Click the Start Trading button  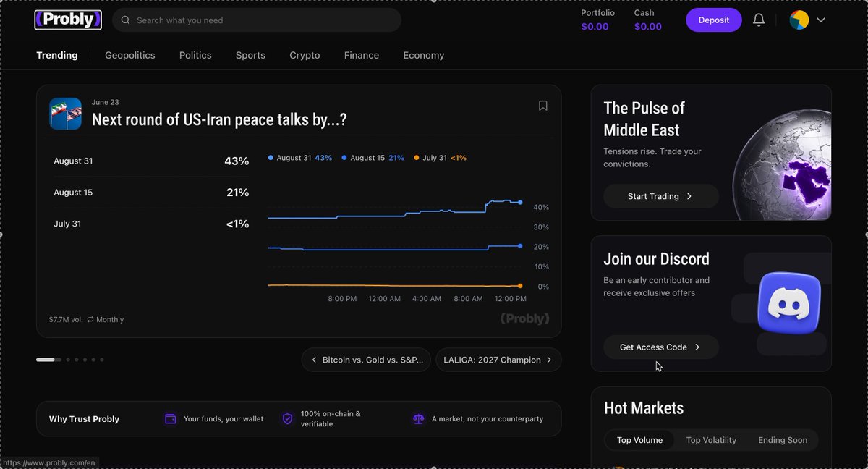(x=661, y=196)
